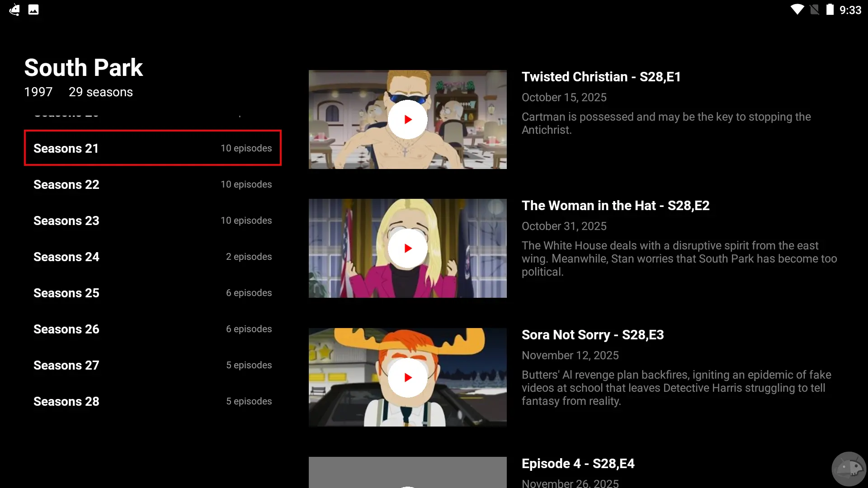Click the first status bar app notification icon

pyautogui.click(x=14, y=9)
